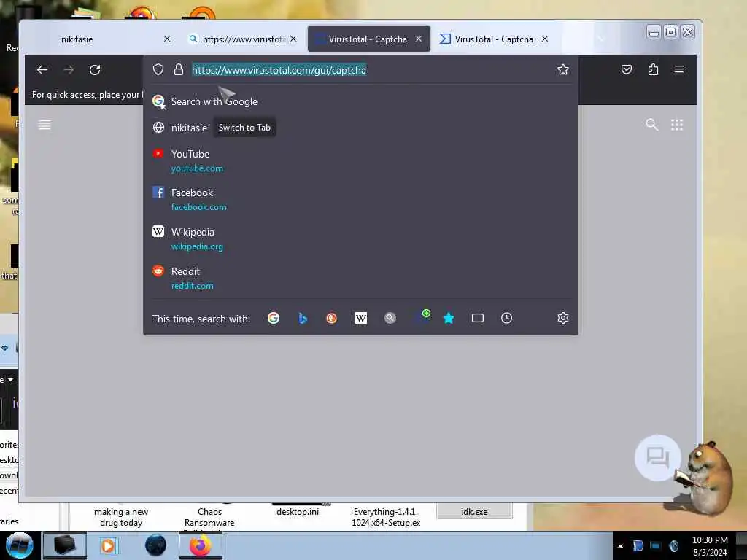Image resolution: width=747 pixels, height=560 pixels.
Task: Reload the current VirusTotal page
Action: coord(95,70)
